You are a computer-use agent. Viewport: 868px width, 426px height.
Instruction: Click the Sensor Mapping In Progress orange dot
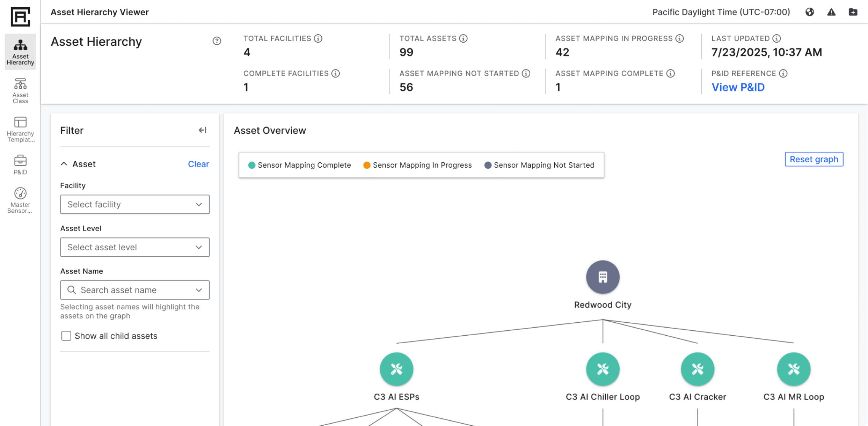[x=367, y=165]
